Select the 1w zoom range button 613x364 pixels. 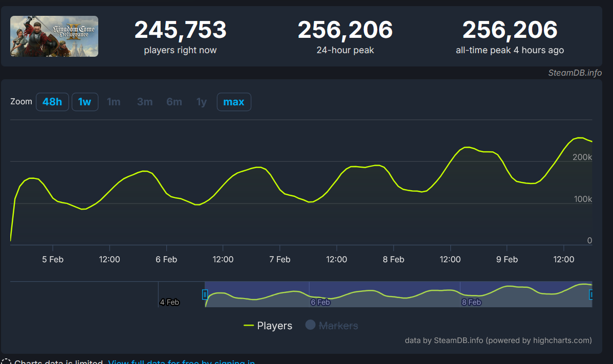tap(85, 102)
